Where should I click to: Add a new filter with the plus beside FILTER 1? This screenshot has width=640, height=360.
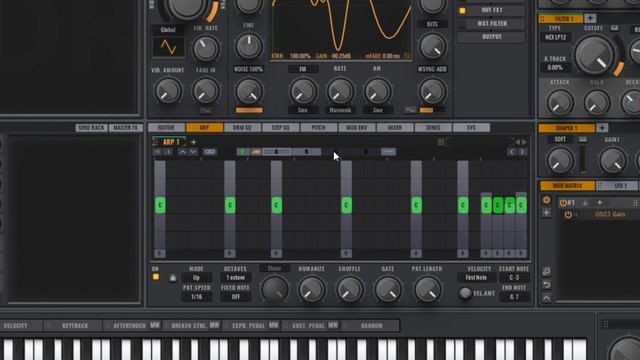pos(590,18)
